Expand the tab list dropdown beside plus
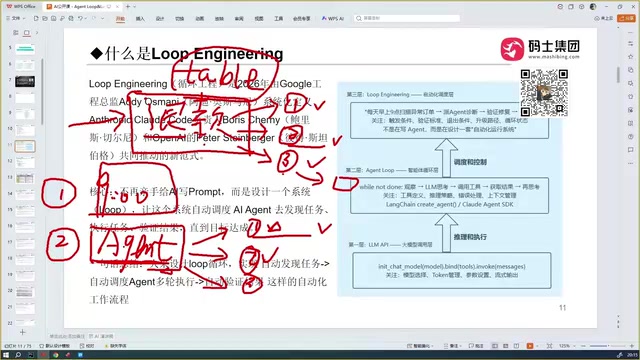 (135, 7)
